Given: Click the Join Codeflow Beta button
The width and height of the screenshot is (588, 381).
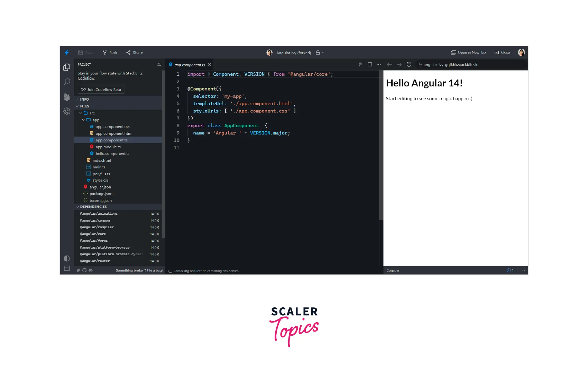Looking at the screenshot, I should [101, 90].
